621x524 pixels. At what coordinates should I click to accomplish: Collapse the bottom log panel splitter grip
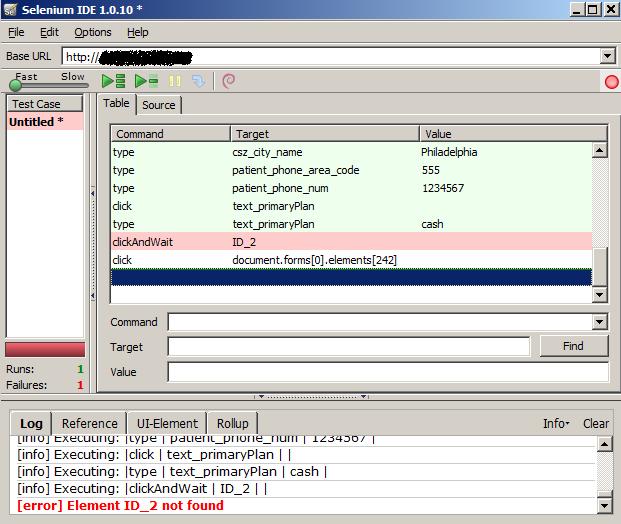click(311, 396)
